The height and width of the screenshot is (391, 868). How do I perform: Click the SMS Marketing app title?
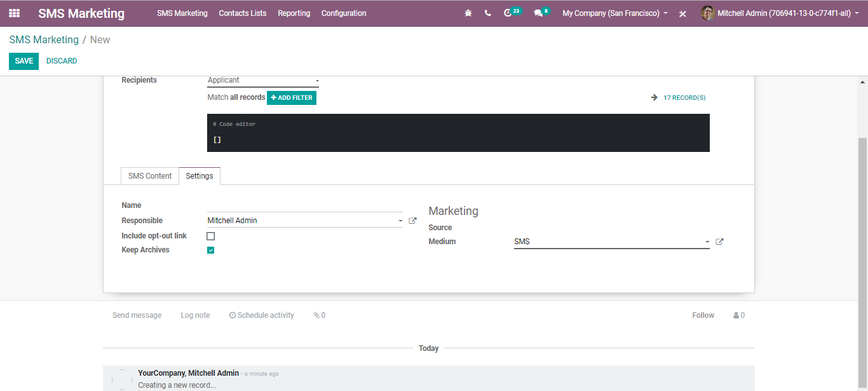(x=81, y=13)
